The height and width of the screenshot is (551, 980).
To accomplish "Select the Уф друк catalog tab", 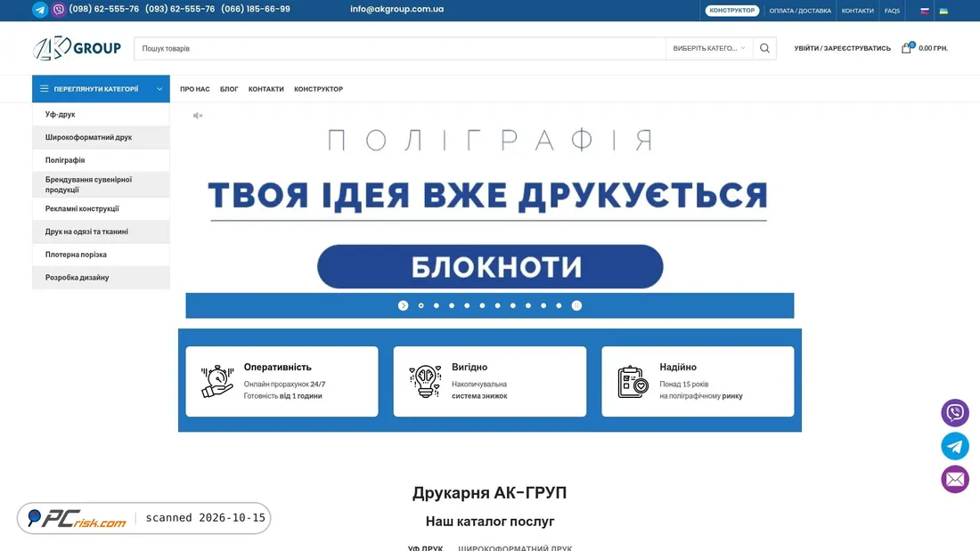I will pyautogui.click(x=425, y=547).
